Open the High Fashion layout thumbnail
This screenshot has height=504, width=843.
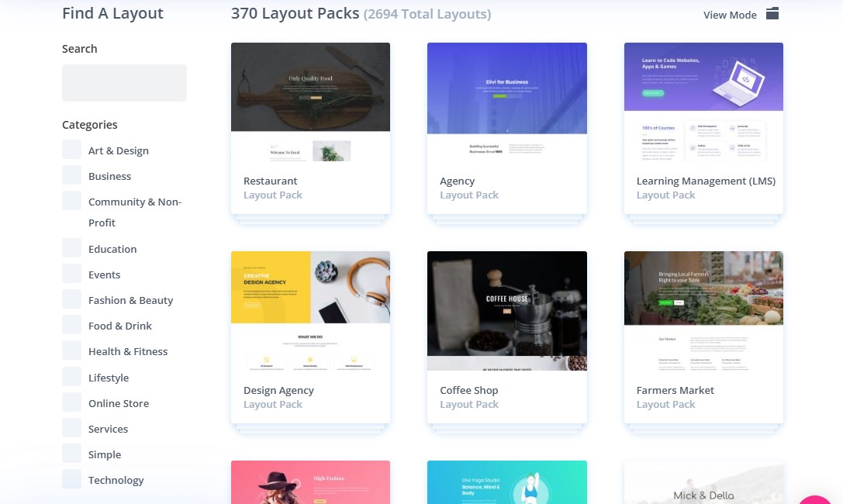pyautogui.click(x=311, y=482)
